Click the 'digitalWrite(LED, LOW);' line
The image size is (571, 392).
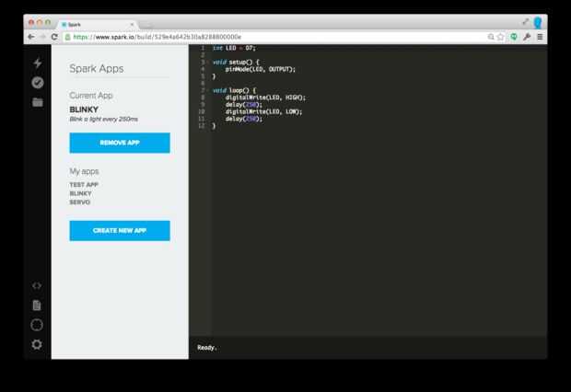[x=263, y=111]
